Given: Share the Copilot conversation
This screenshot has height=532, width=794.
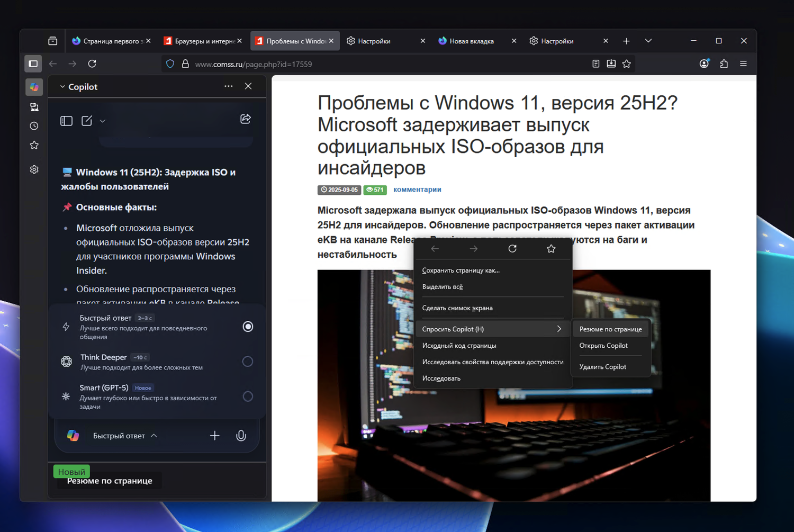Looking at the screenshot, I should pyautogui.click(x=246, y=119).
